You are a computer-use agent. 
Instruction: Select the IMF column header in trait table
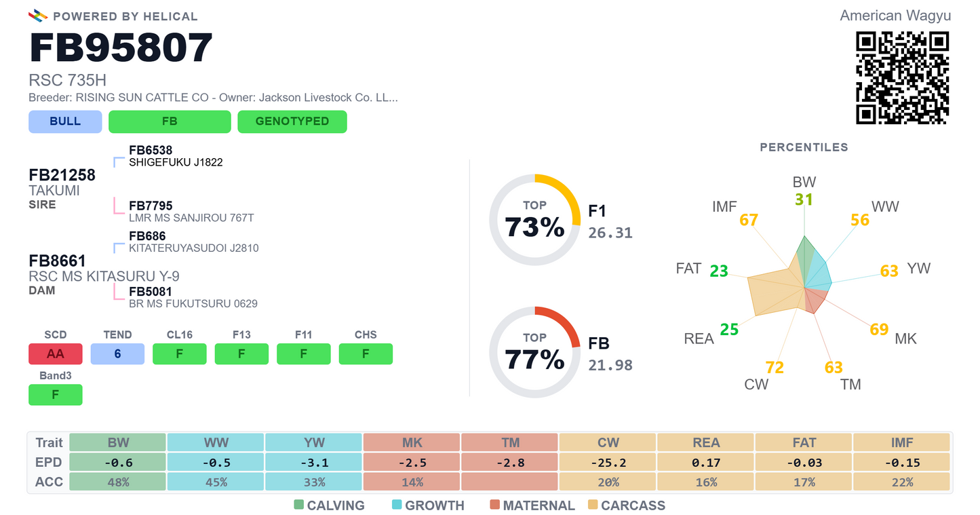coord(902,442)
